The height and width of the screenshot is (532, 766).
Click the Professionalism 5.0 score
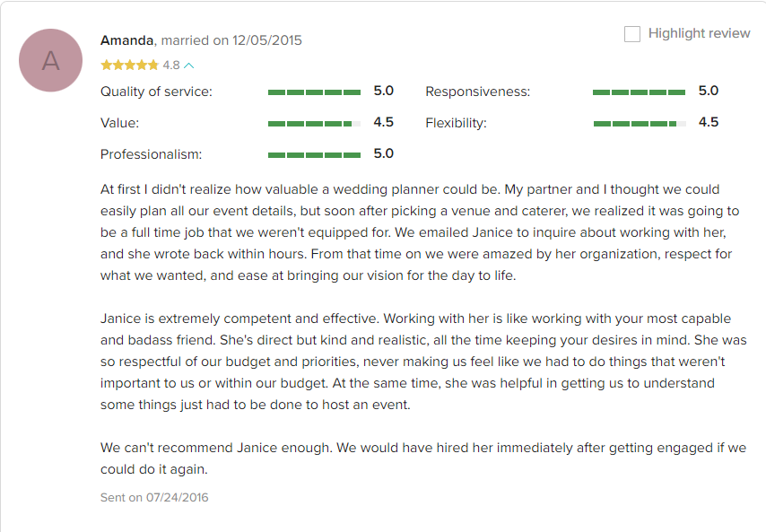tap(384, 153)
